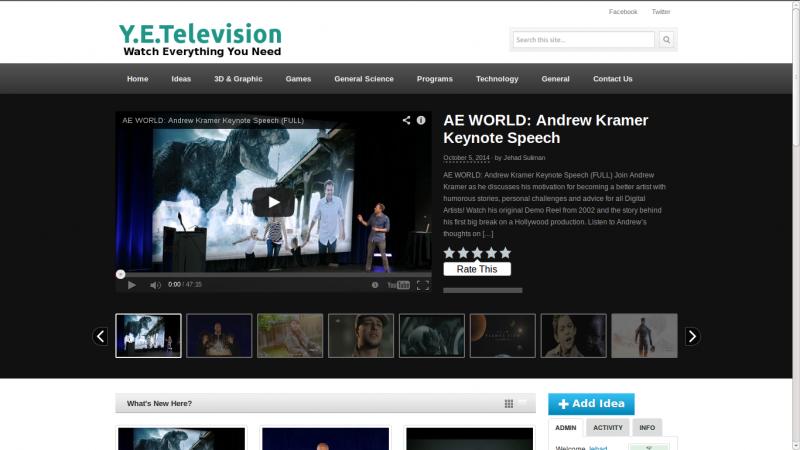Select the dinosaur keynote carousel thumbnail

pyautogui.click(x=148, y=336)
